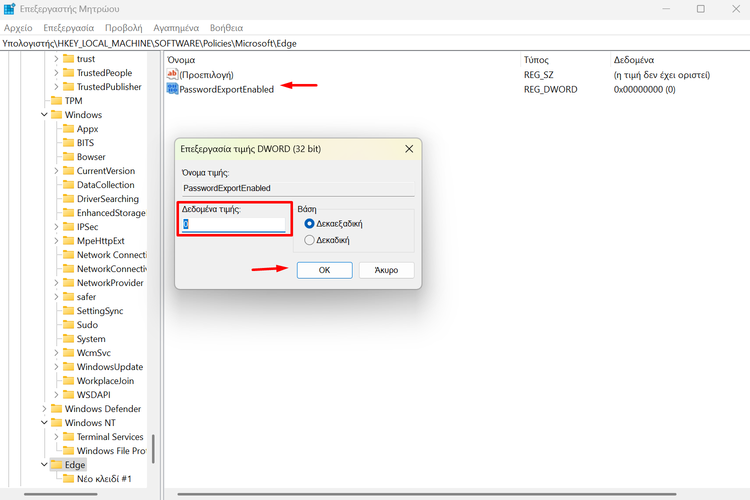This screenshot has height=500, width=750.
Task: Click the values pane horizontal scrollbar
Action: point(427,494)
